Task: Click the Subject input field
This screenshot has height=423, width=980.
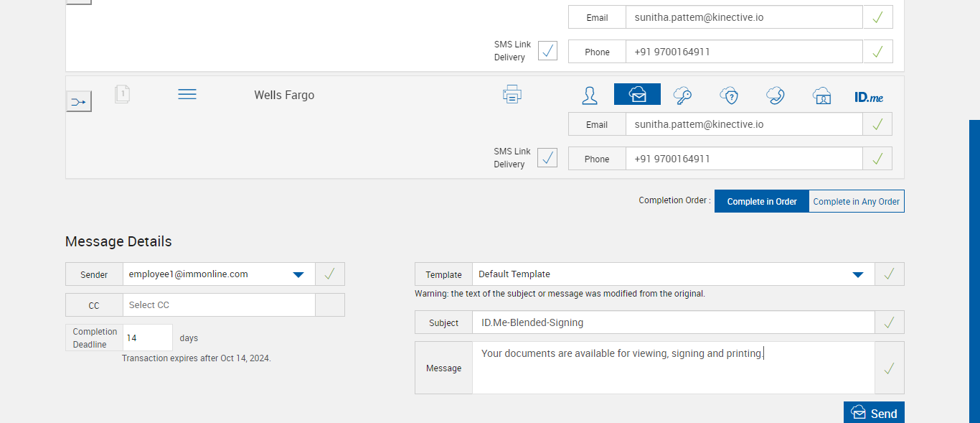Action: click(673, 322)
